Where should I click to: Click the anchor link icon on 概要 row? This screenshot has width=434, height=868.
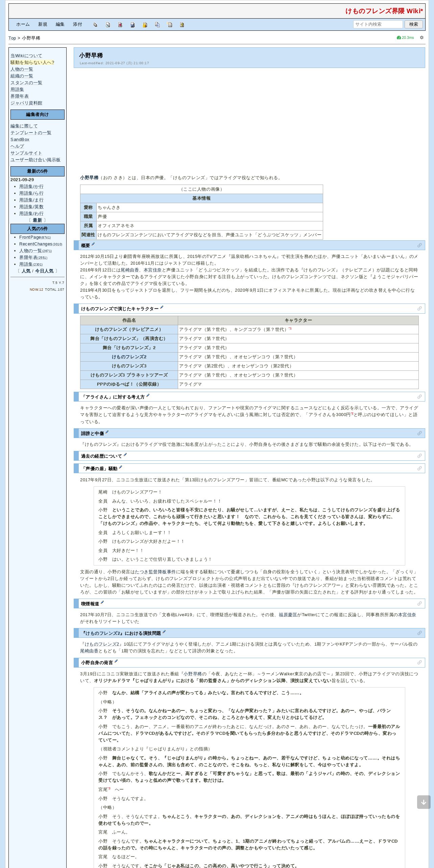click(419, 245)
